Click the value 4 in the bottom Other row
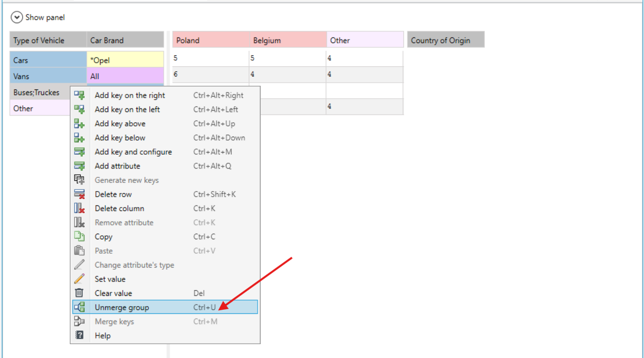This screenshot has width=644, height=358. click(x=365, y=106)
